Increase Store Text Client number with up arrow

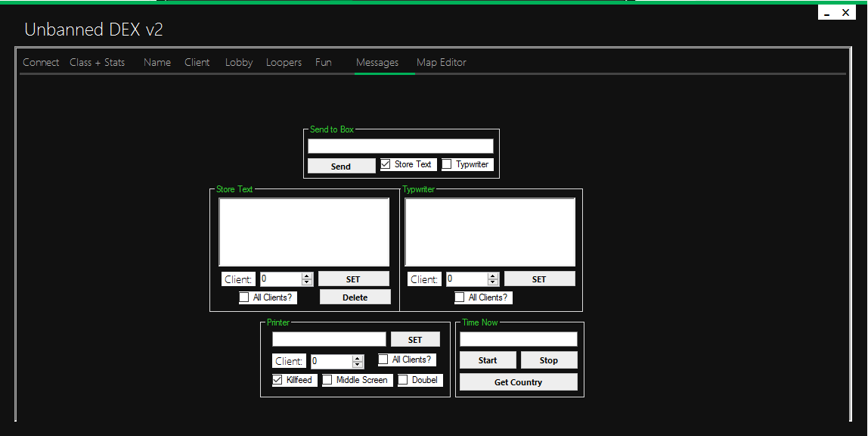point(307,276)
